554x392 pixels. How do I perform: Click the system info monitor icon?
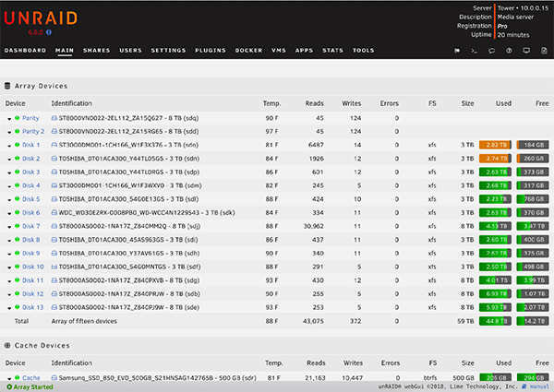[526, 51]
